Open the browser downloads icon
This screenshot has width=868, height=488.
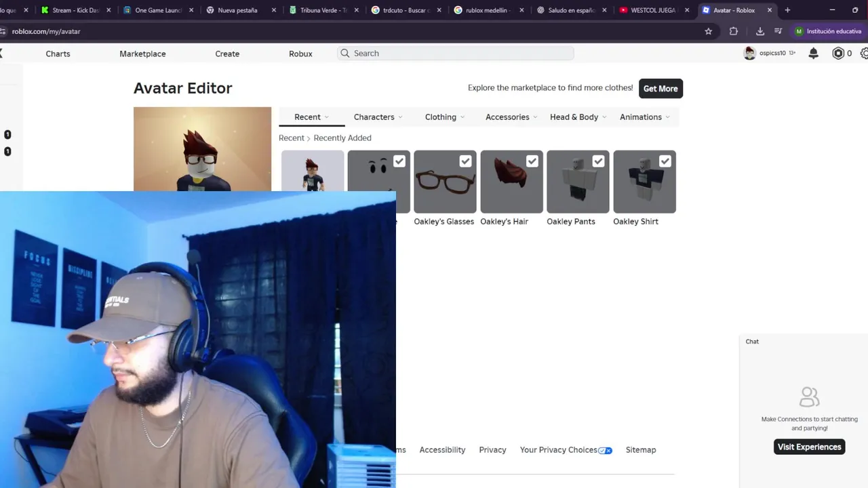click(x=760, y=31)
